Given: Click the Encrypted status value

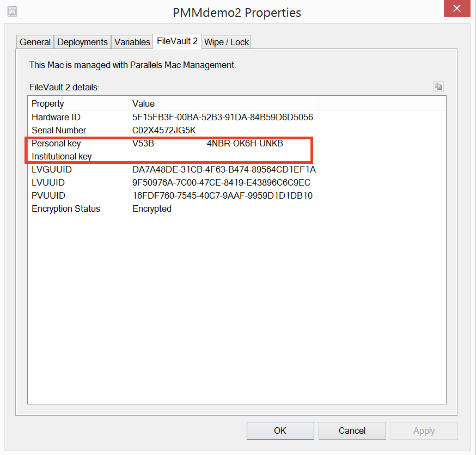Looking at the screenshot, I should (x=152, y=208).
